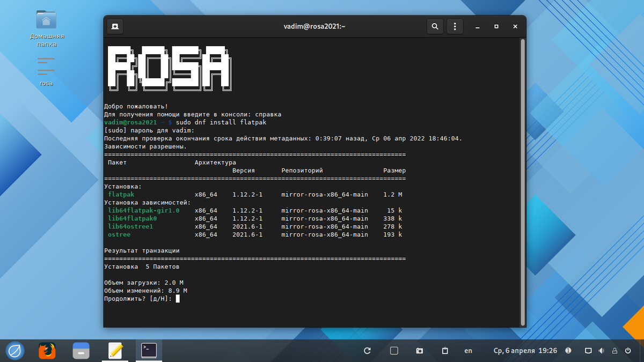Screen dimensions: 644x362
Task: Click the 'Размер' column header
Action: 394,170
